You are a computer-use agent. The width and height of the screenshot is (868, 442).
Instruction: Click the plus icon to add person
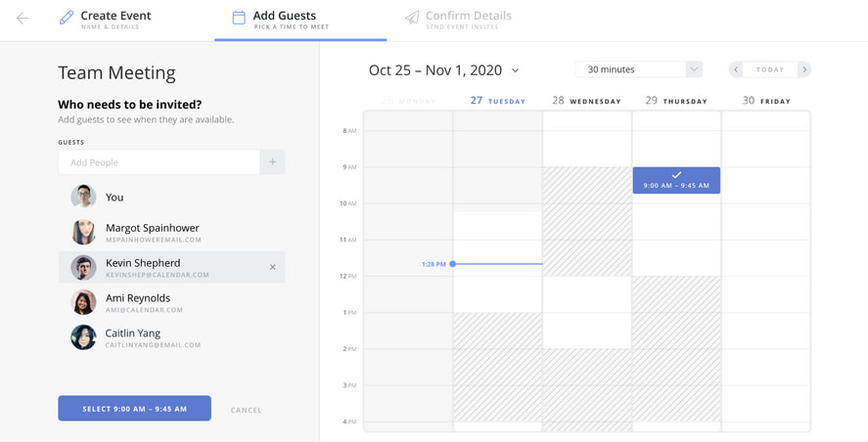coord(272,162)
